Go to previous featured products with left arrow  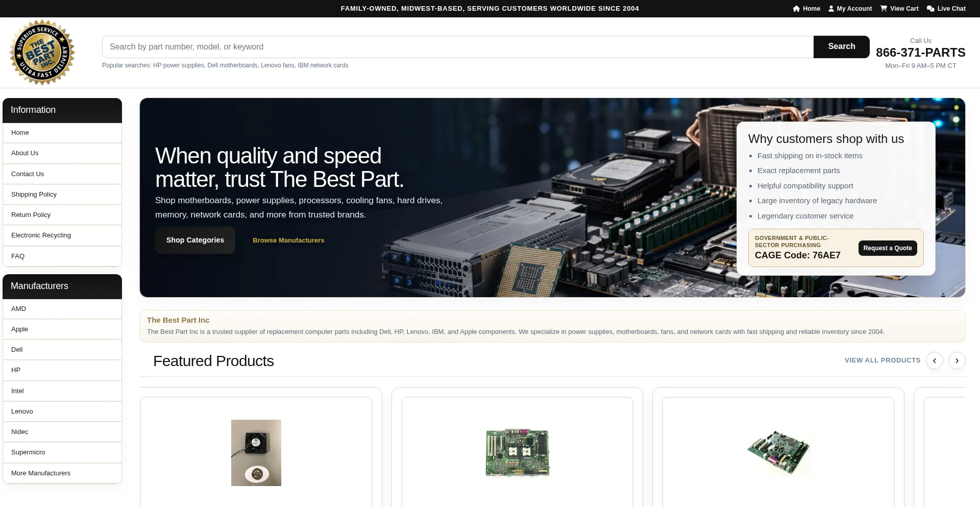(935, 360)
